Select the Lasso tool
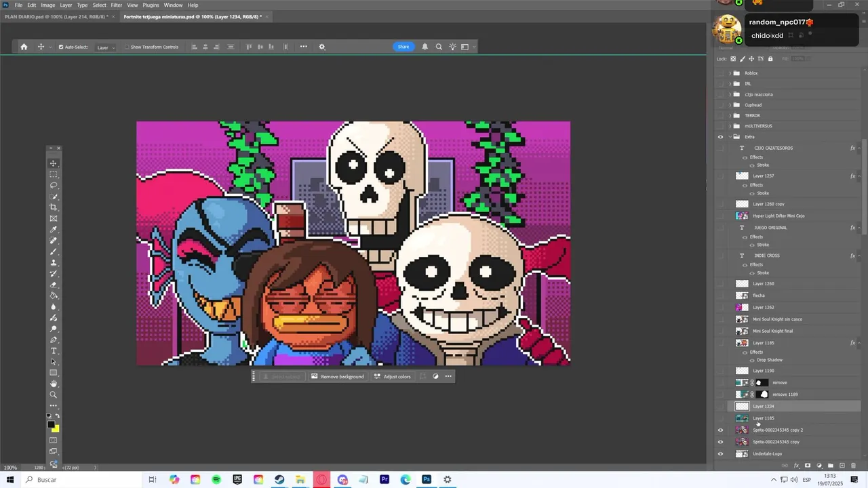This screenshot has height=488, width=868. pyautogui.click(x=54, y=185)
